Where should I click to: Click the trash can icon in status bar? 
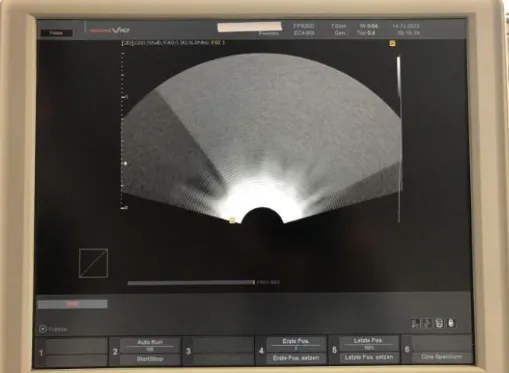click(439, 323)
